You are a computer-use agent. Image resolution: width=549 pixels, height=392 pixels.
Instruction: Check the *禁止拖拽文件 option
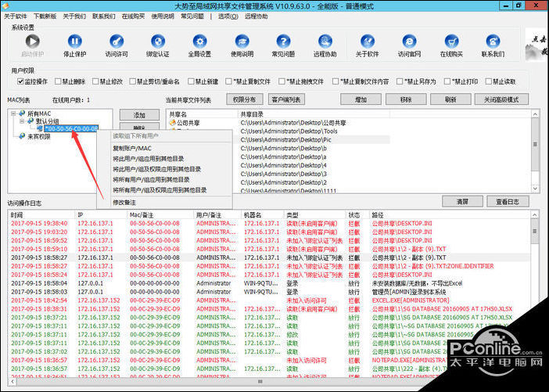click(282, 81)
